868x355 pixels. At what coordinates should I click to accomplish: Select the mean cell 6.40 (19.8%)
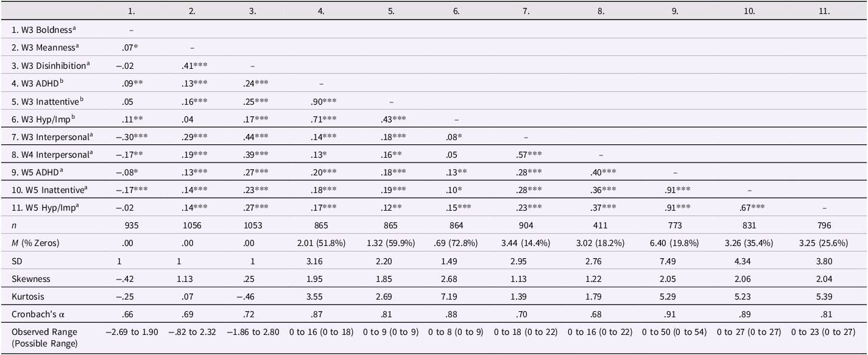click(675, 243)
